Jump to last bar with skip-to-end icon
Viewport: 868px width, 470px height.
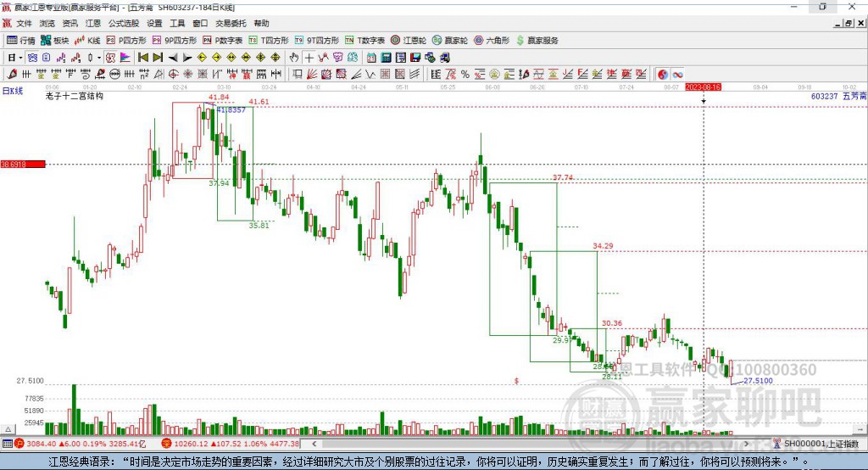pos(158,58)
